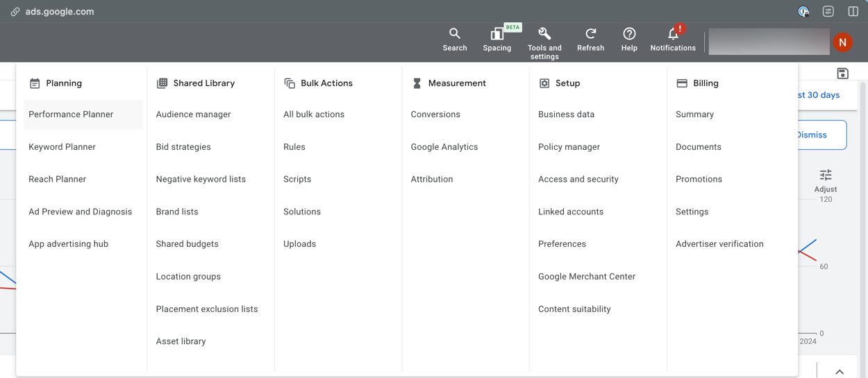Viewport: 868px width, 378px height.
Task: Click the browser extension shield icon
Action: [803, 12]
